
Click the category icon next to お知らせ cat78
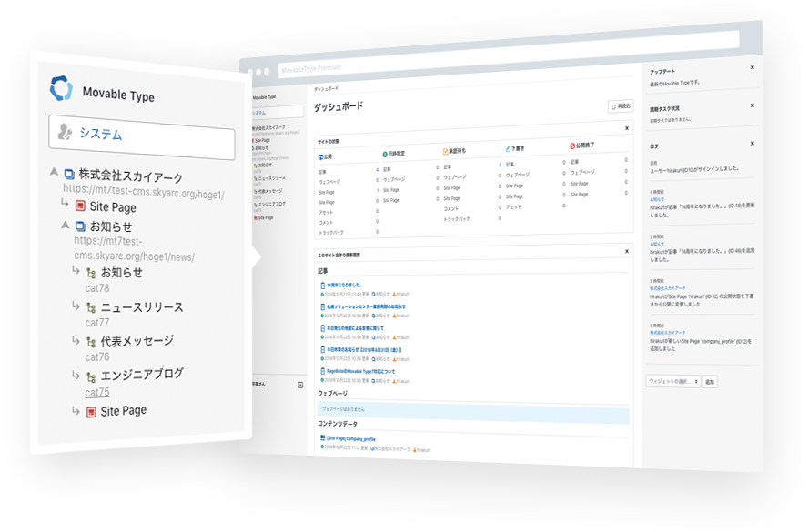click(x=91, y=273)
